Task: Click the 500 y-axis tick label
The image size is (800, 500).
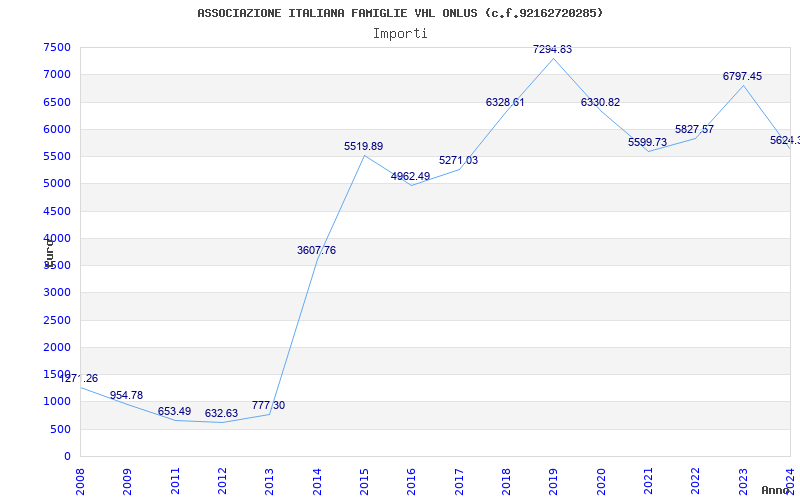Action: (61, 429)
